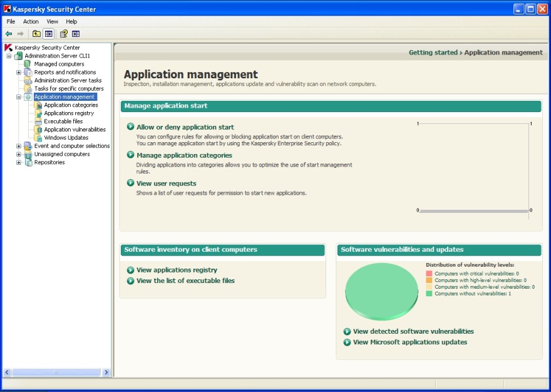Select Application categories tree item

(x=71, y=105)
